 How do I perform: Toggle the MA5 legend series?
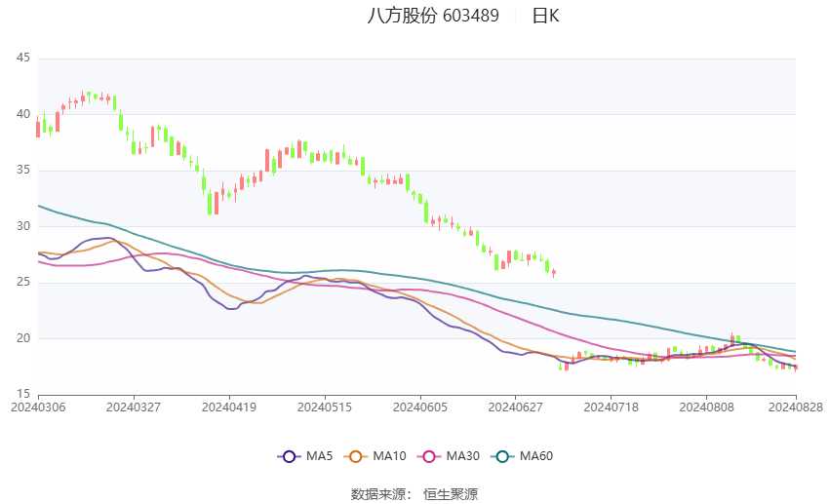coord(305,456)
